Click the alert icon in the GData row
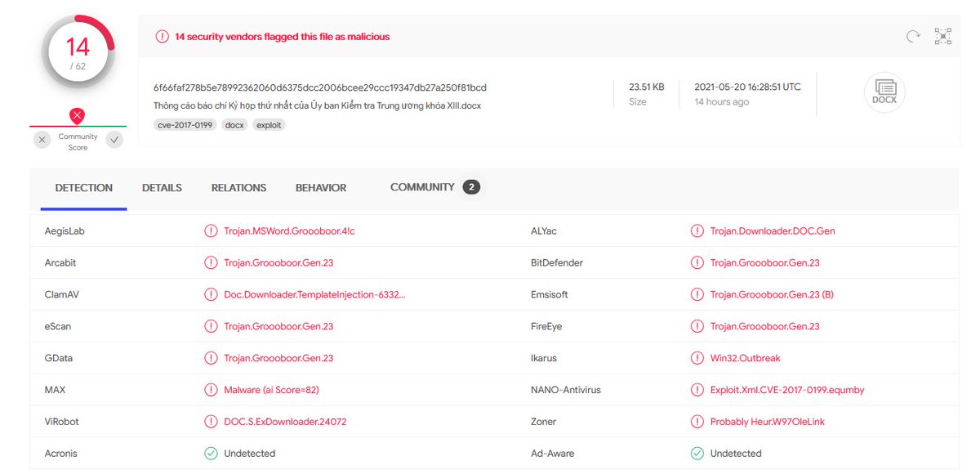Screen dimensions: 980x470 (x=211, y=358)
